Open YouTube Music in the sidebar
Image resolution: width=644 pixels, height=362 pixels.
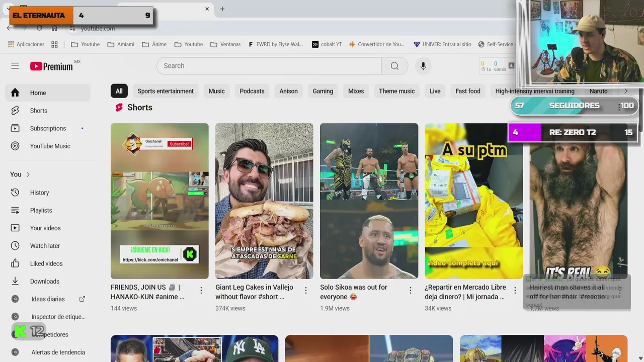click(x=48, y=146)
